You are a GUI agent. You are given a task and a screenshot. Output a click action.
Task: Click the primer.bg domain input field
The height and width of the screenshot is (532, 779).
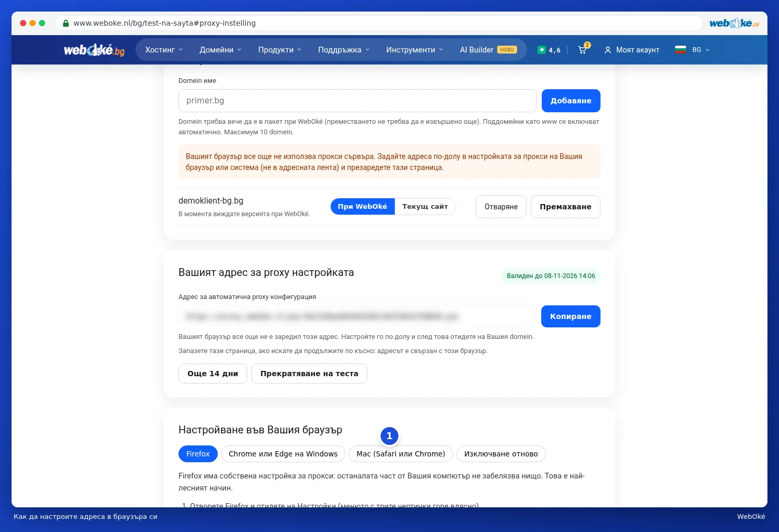click(357, 101)
